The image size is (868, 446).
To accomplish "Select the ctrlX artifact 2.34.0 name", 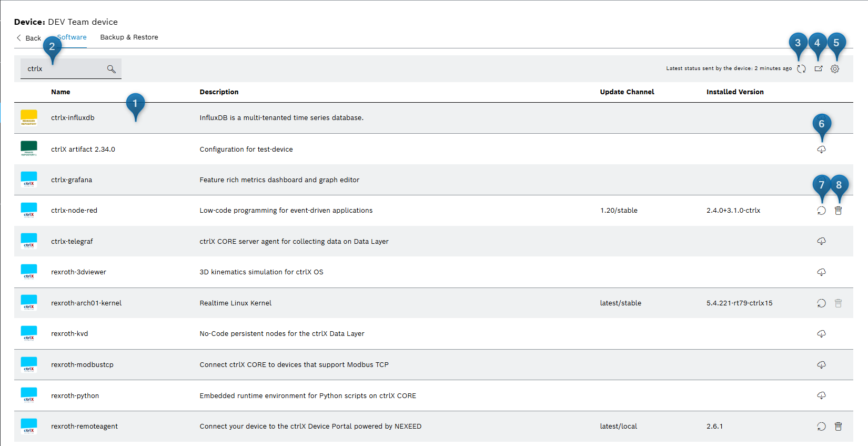I will pos(83,150).
